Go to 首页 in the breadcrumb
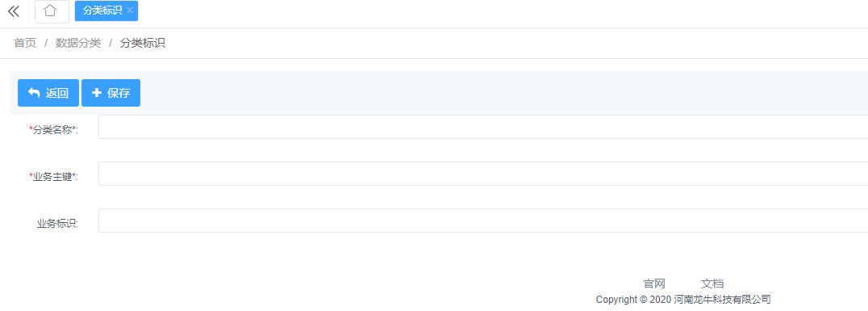This screenshot has height=311, width=868. point(25,44)
